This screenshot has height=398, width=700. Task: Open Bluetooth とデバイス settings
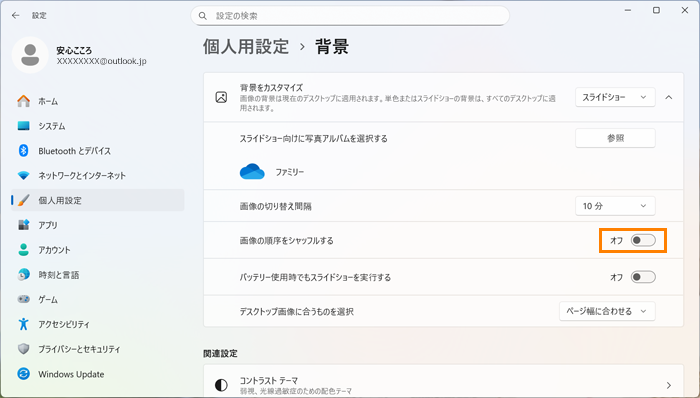[98, 150]
